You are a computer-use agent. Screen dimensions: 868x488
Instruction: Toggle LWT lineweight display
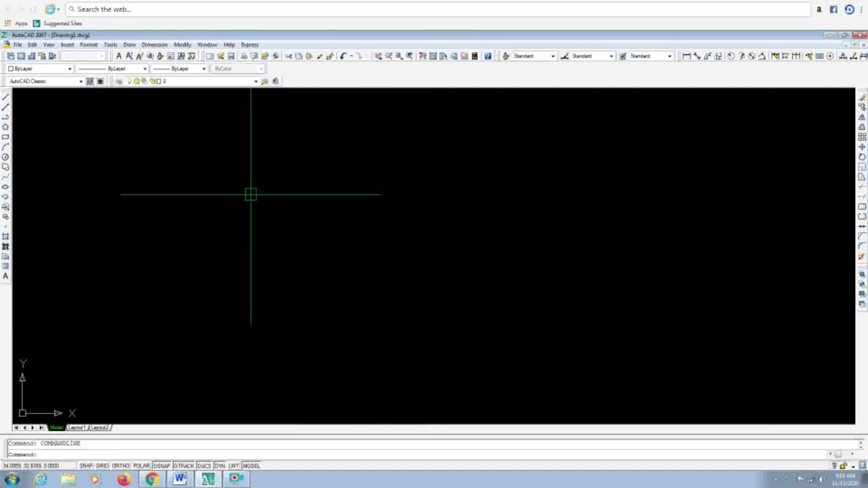coord(234,466)
